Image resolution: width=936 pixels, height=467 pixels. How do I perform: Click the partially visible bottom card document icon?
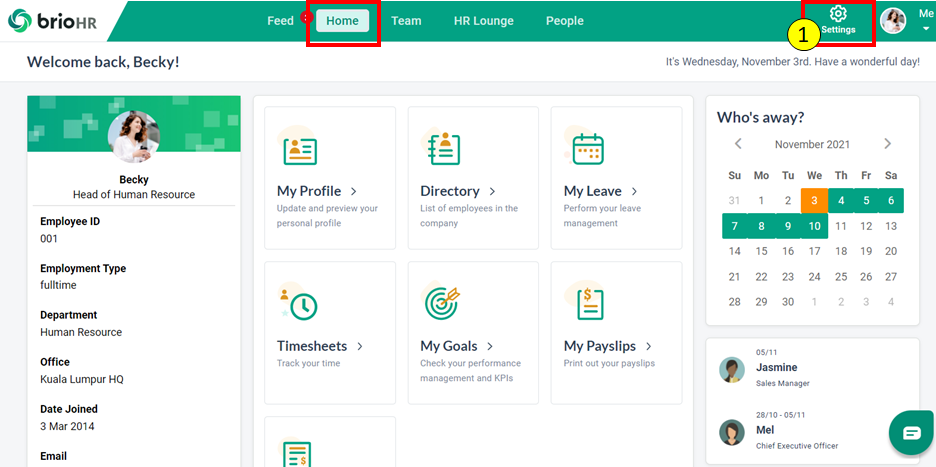point(297,453)
